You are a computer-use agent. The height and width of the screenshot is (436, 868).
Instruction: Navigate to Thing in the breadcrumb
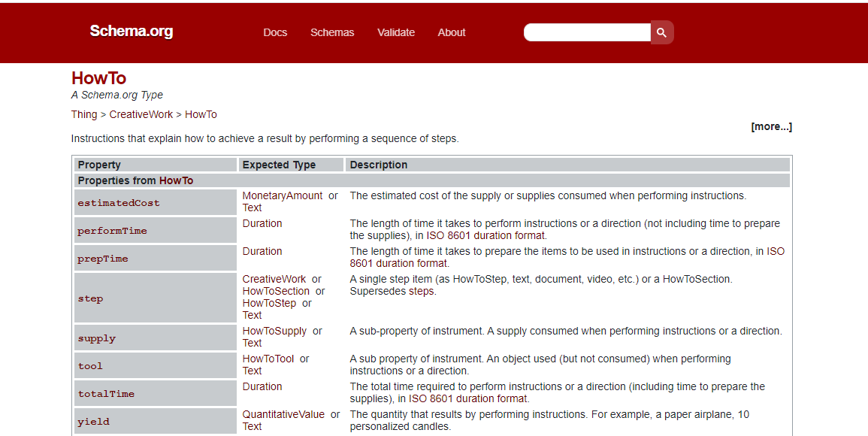(83, 114)
